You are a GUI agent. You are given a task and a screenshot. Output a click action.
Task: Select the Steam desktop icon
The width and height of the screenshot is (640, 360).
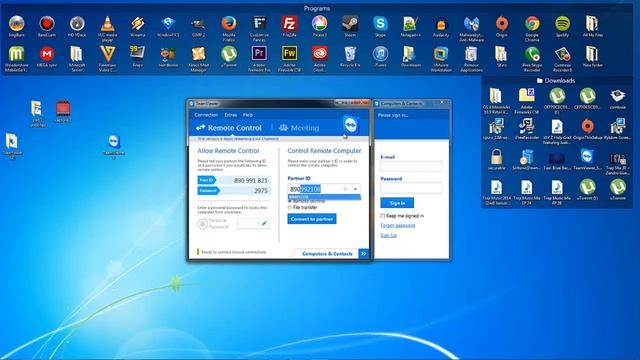pos(350,27)
